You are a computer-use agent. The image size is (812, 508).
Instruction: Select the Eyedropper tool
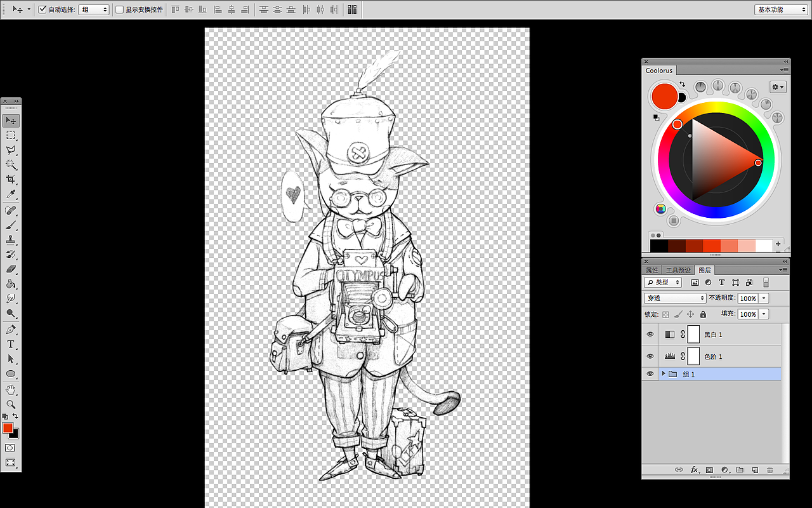click(11, 194)
